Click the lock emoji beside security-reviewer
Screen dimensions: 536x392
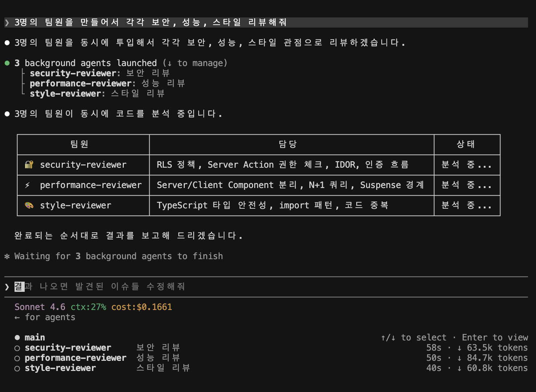click(x=29, y=165)
